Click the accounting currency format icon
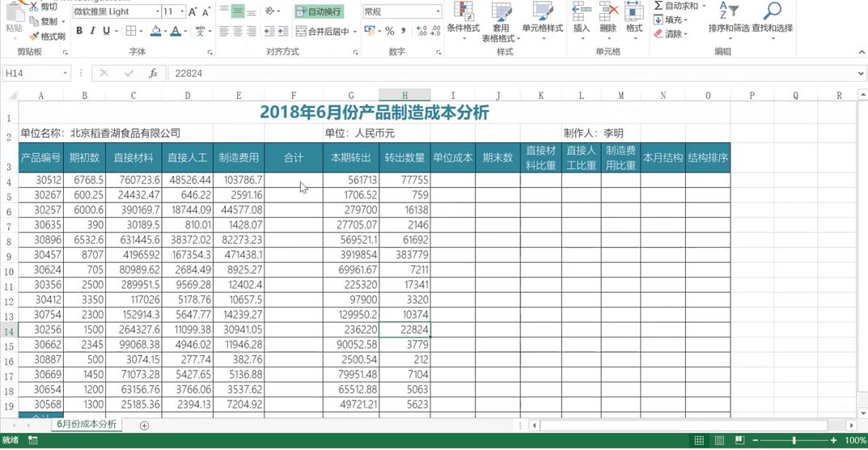 pyautogui.click(x=369, y=31)
